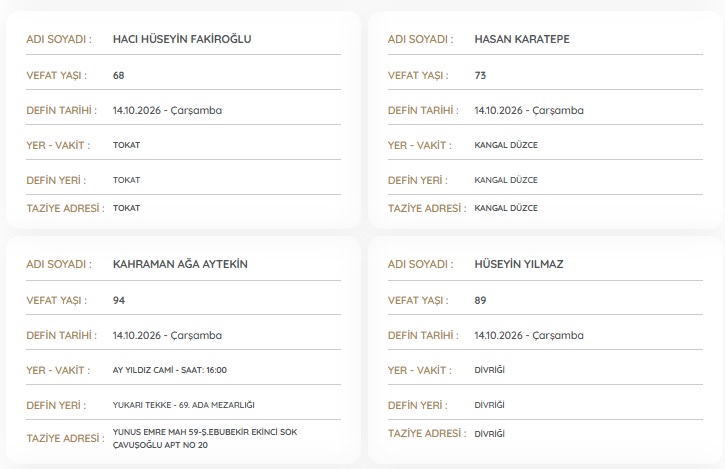
Task: Click VEFAT YAŞI label in Karatepe card
Action: pos(418,75)
